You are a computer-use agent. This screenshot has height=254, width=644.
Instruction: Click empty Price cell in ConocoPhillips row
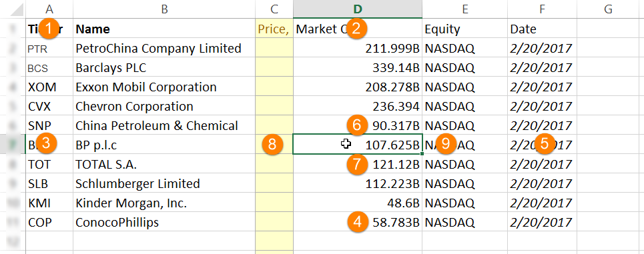click(x=274, y=222)
